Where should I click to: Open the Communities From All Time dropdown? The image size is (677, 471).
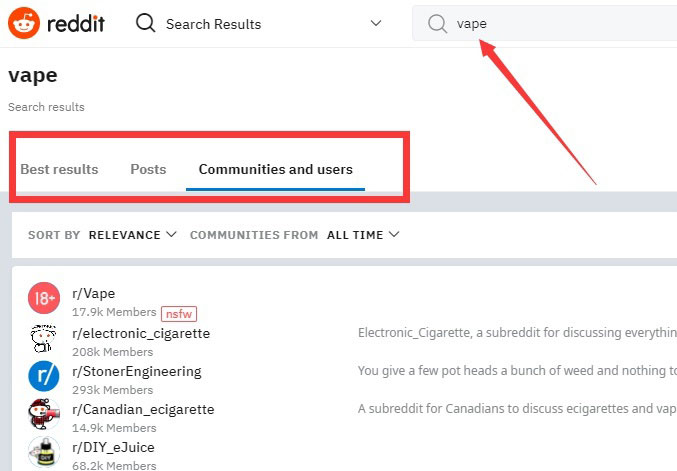tap(363, 235)
